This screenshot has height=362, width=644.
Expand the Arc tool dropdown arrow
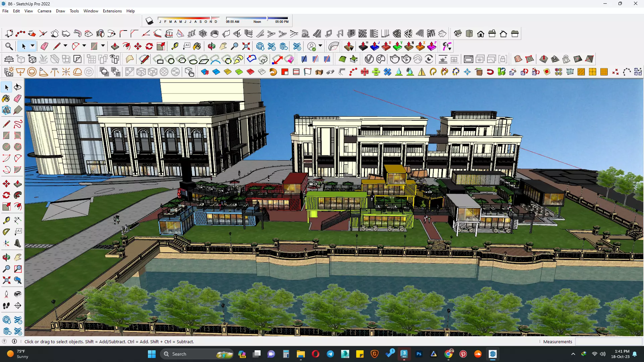click(84, 46)
